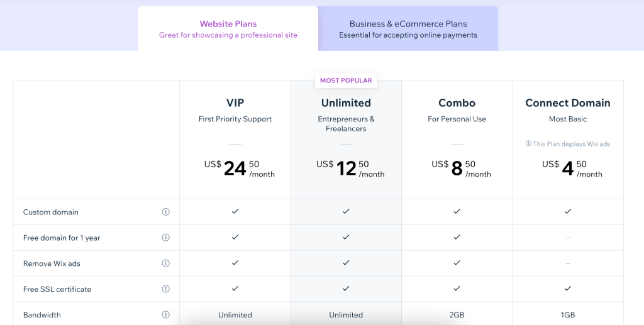Select the Connect Domain plan heading
The width and height of the screenshot is (644, 325).
click(568, 103)
